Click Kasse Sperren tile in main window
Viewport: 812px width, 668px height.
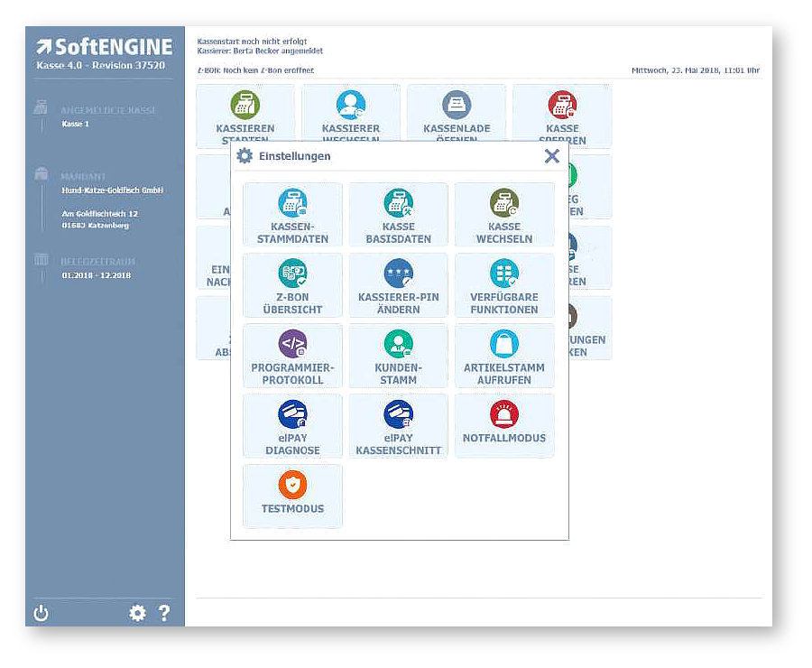(562, 115)
